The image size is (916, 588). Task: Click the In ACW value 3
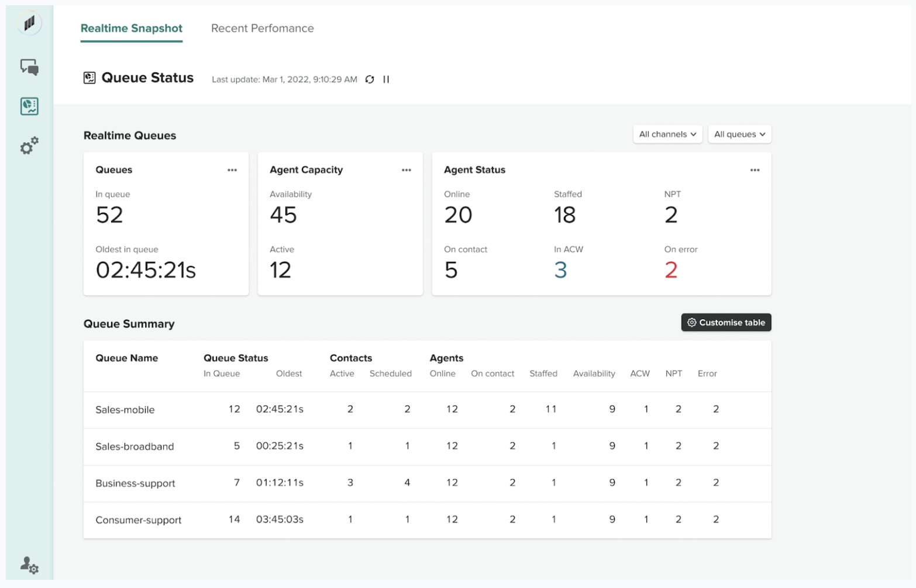(x=560, y=270)
